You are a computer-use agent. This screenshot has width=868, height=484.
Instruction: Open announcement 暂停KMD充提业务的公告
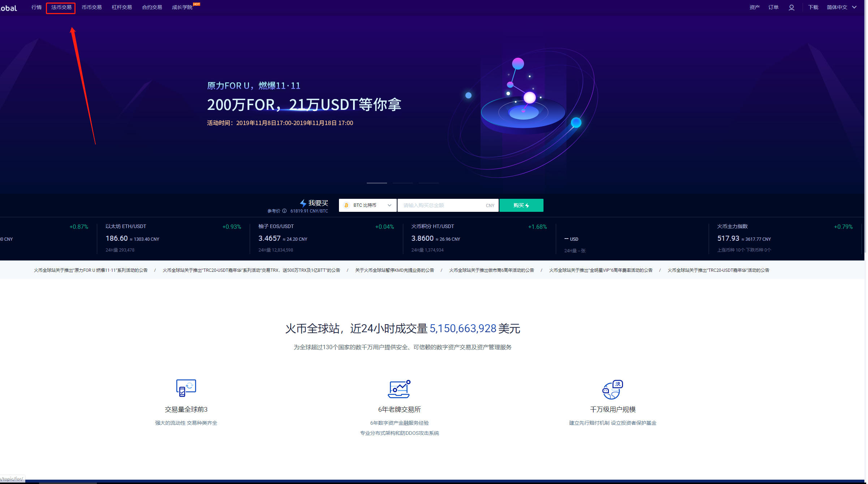[x=395, y=270]
